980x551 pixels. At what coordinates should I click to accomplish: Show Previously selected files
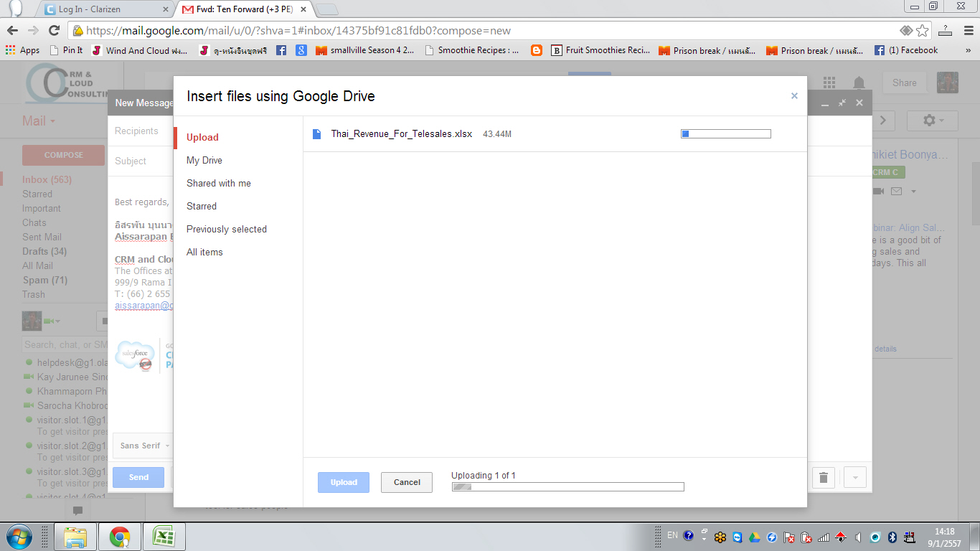point(227,229)
